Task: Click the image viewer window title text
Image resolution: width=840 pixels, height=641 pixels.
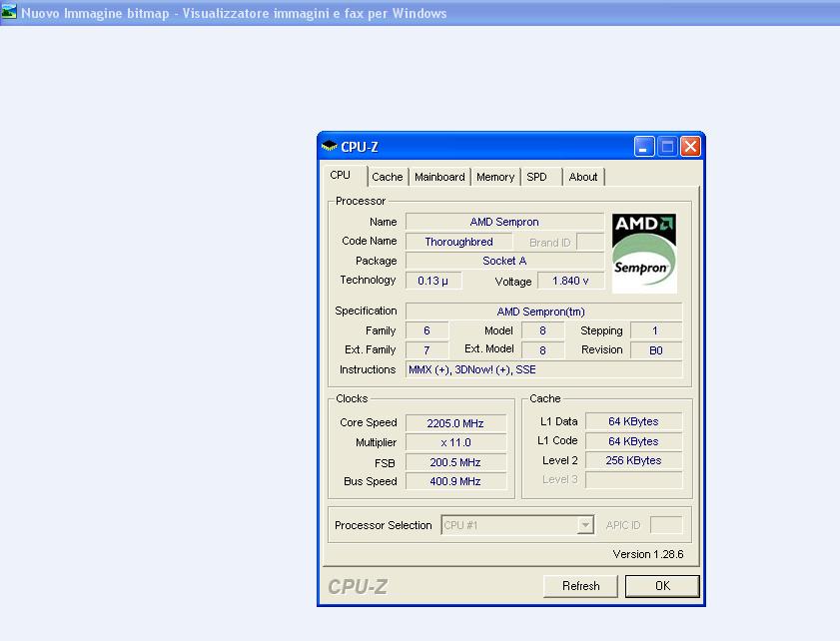Action: click(234, 13)
